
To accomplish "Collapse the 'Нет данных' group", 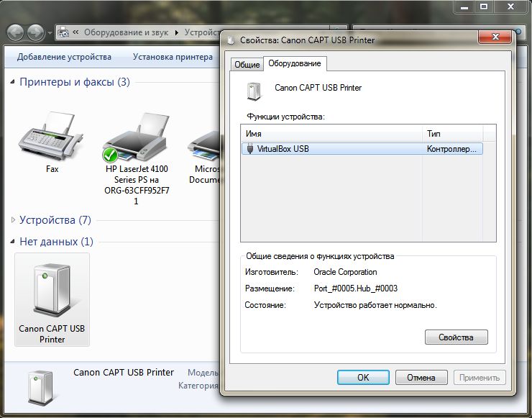I will (12, 242).
